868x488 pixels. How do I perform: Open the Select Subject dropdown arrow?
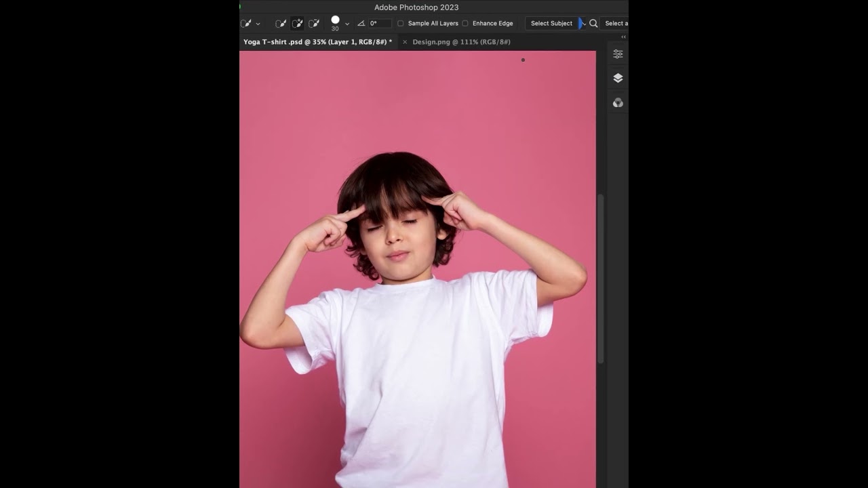pyautogui.click(x=583, y=23)
